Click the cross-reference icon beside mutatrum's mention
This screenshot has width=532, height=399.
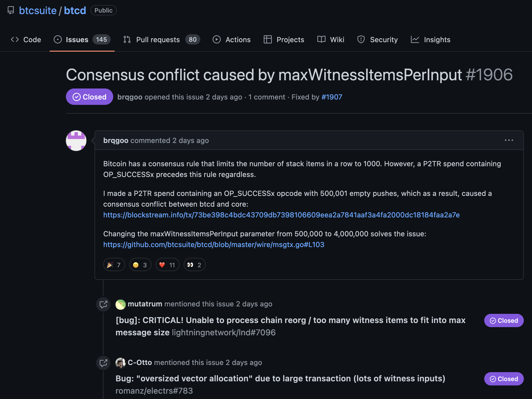[x=103, y=304]
